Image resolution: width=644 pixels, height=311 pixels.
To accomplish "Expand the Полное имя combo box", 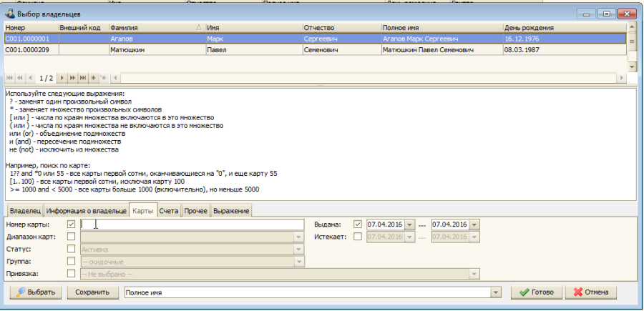I will coord(494,292).
